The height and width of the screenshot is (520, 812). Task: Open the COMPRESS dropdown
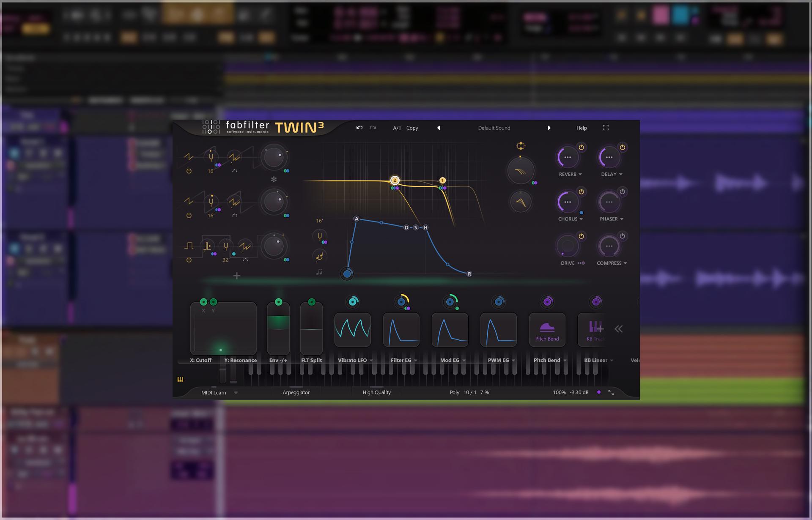tap(612, 263)
